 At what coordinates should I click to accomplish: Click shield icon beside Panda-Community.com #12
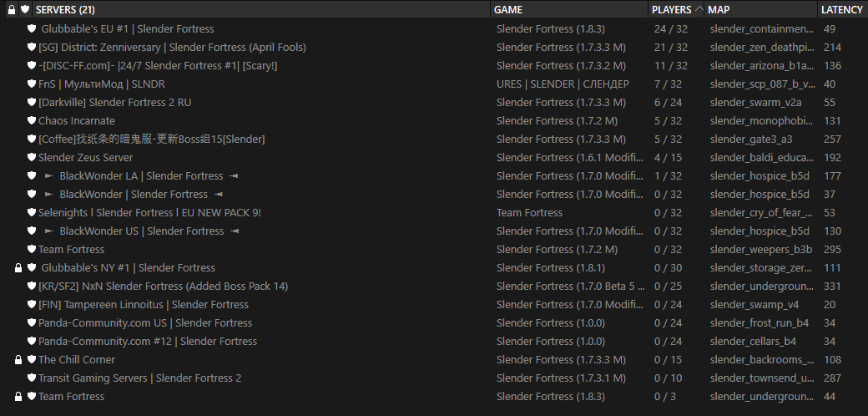coord(32,341)
